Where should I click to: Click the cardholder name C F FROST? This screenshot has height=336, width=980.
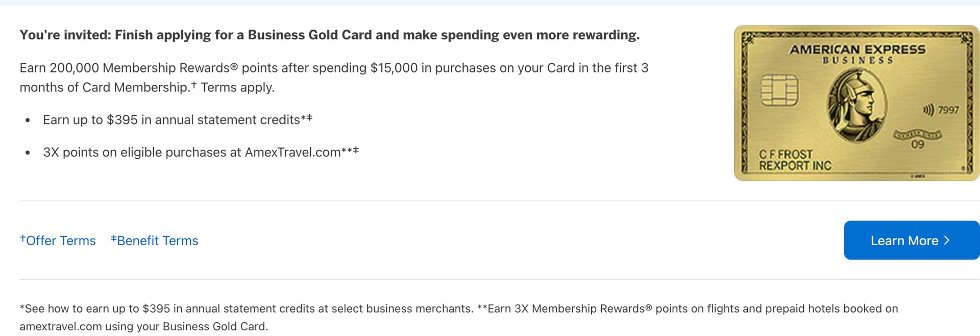(x=786, y=154)
